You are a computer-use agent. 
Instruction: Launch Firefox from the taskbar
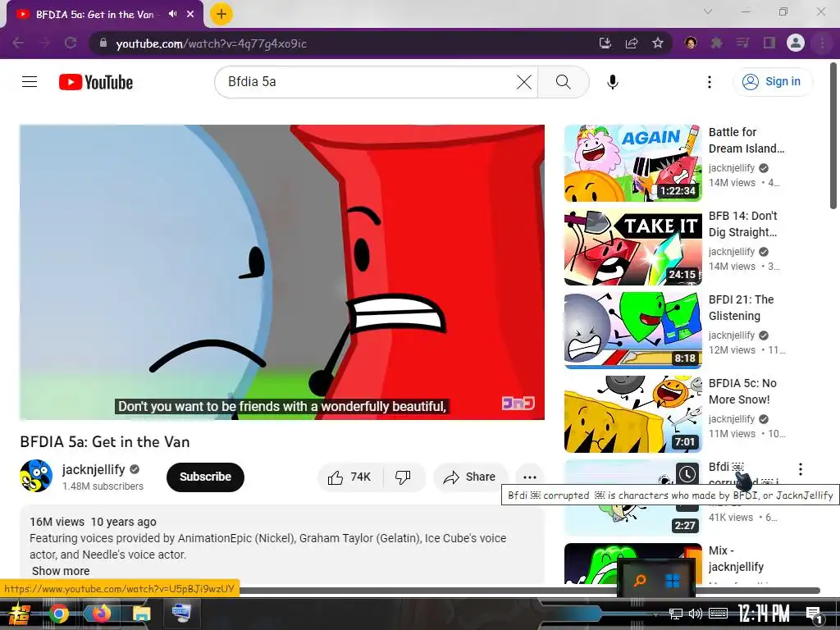pos(100,613)
